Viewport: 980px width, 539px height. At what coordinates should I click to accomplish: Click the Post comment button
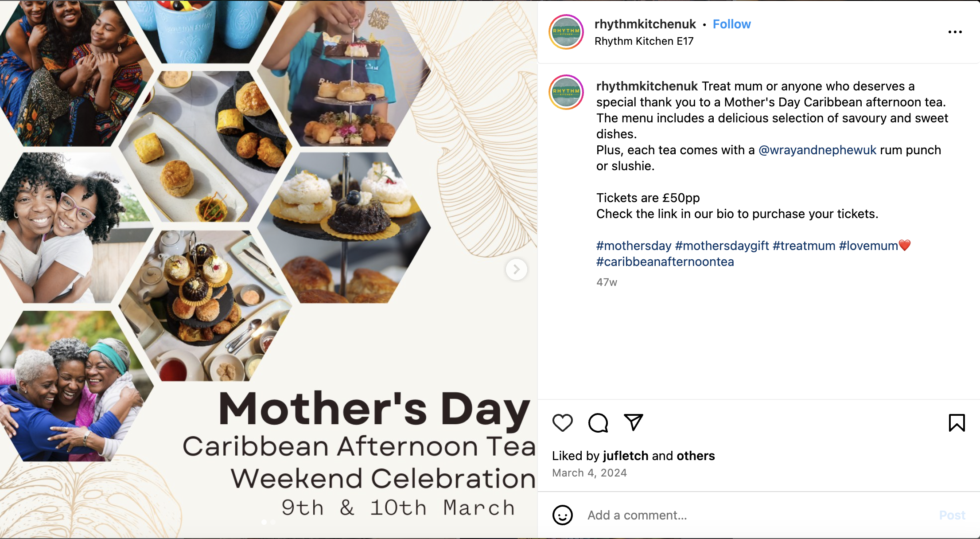pyautogui.click(x=952, y=515)
